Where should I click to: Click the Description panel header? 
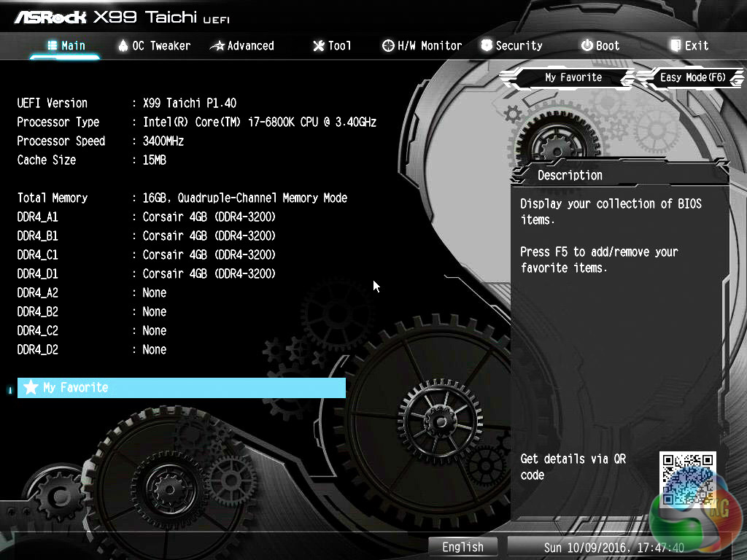[x=619, y=175]
